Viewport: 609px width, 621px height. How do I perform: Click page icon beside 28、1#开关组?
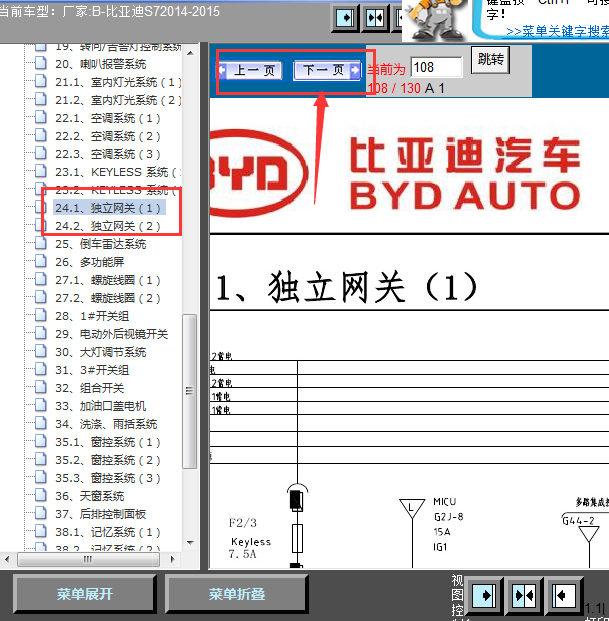click(x=40, y=315)
